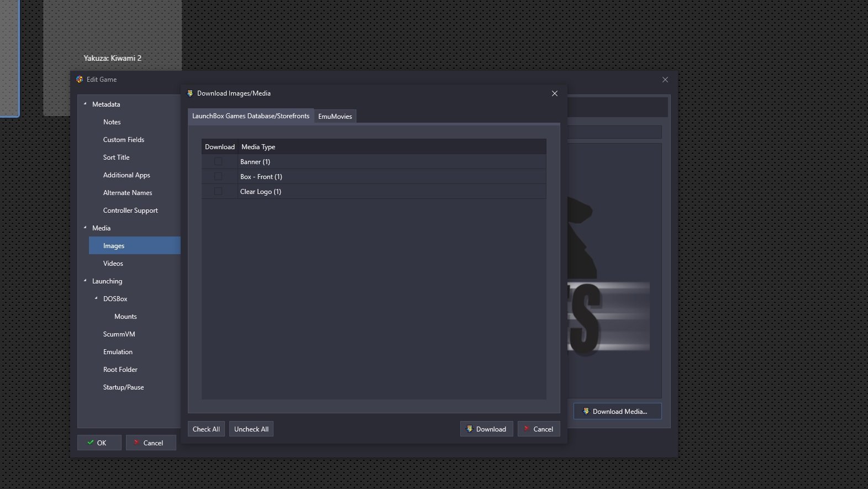Image resolution: width=868 pixels, height=489 pixels.
Task: Start the media download with Download button
Action: click(x=486, y=429)
